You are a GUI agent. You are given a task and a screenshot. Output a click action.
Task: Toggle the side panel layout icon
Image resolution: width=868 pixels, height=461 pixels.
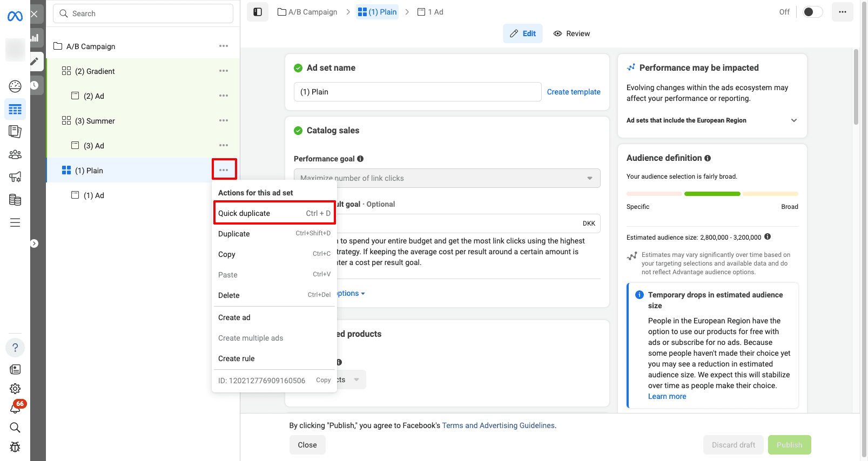click(x=258, y=12)
